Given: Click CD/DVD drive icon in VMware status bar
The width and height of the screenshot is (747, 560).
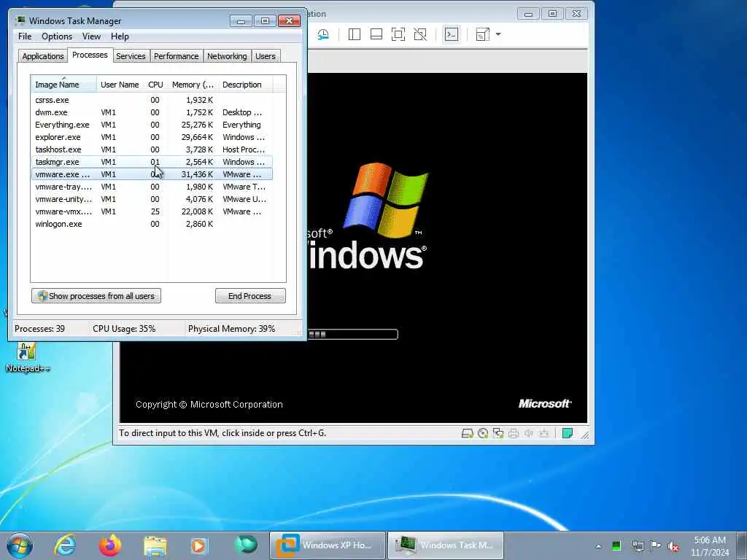Looking at the screenshot, I should click(483, 433).
